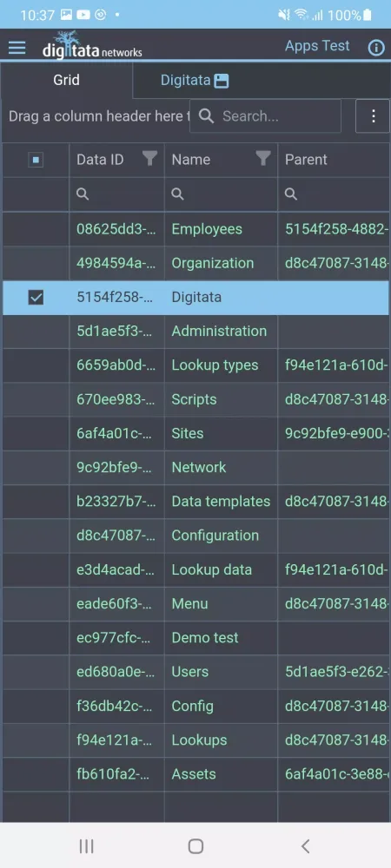Click Data ID cell 5d1ae5f3-...
The width and height of the screenshot is (391, 868).
click(116, 331)
